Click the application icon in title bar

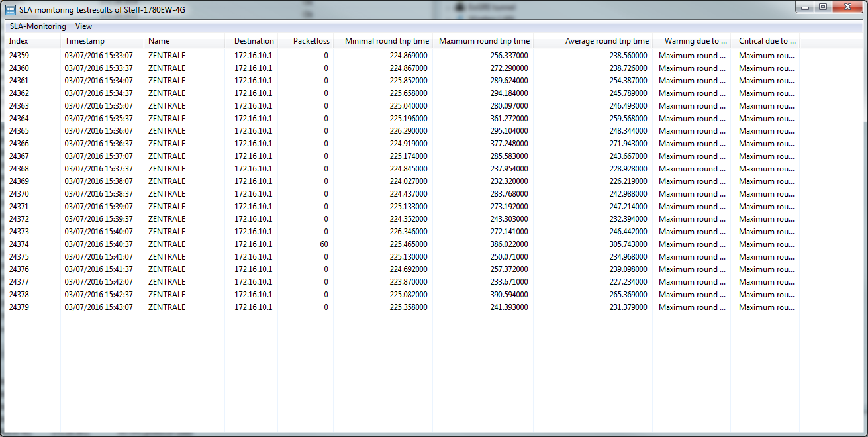point(11,9)
